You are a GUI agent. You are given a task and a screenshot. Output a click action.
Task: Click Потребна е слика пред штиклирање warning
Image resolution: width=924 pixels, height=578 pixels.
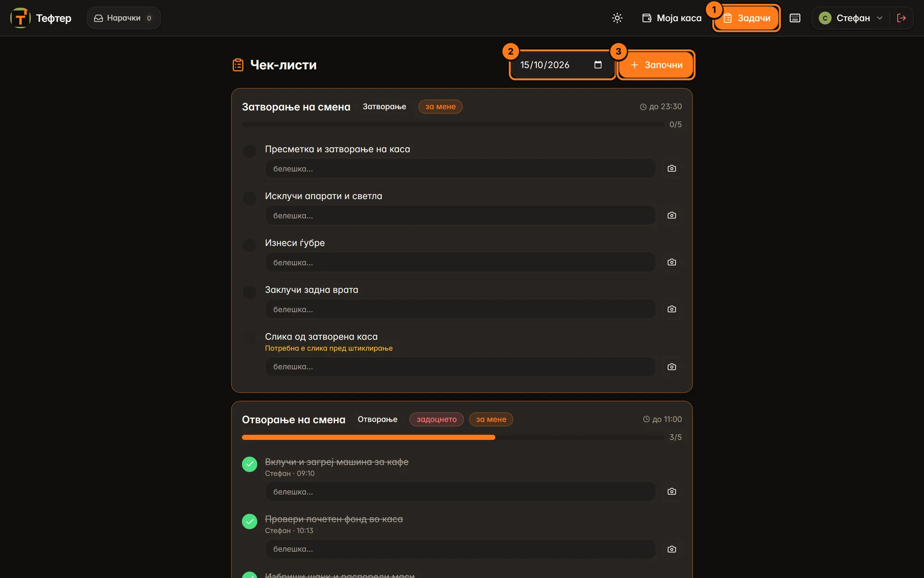point(329,348)
